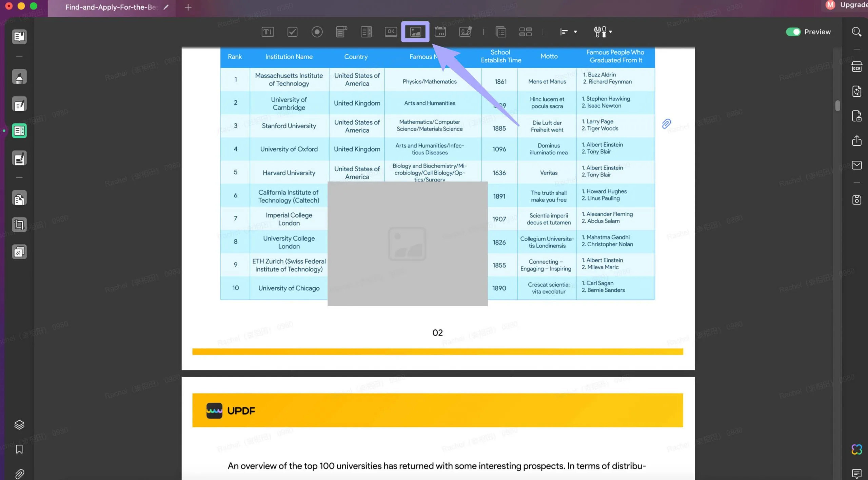
Task: Open the Crop Pages tool
Action: point(19,225)
